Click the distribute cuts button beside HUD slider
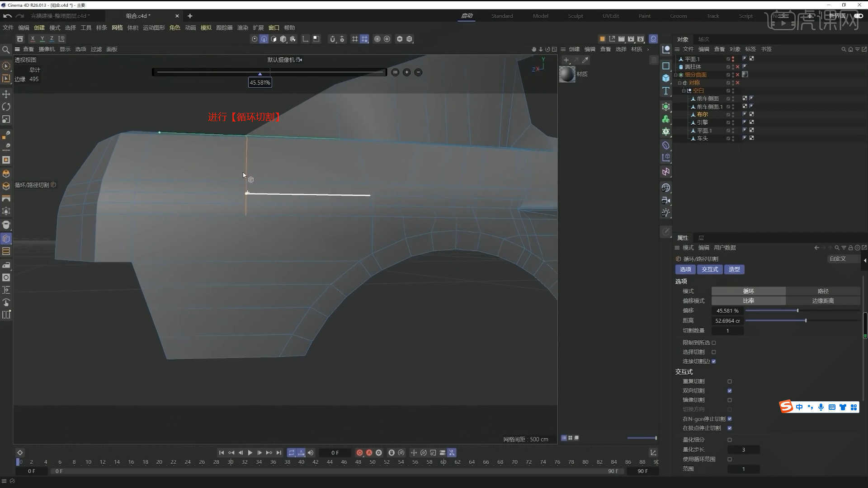 [395, 72]
